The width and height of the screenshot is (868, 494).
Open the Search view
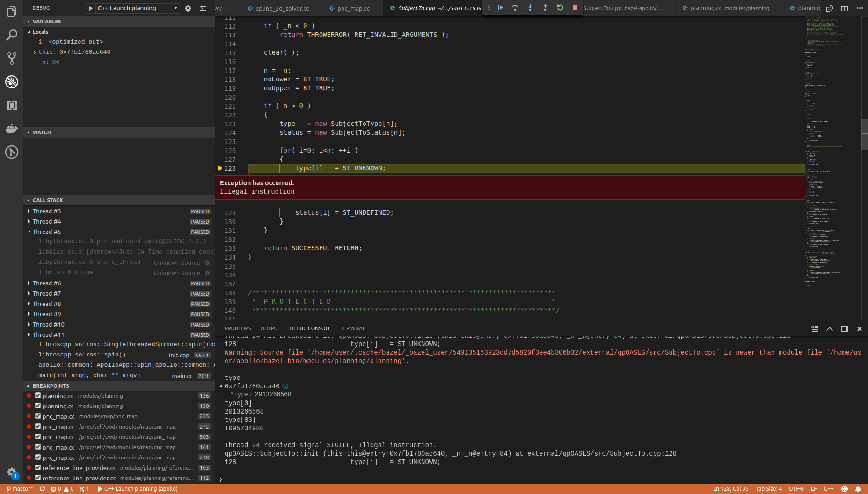pyautogui.click(x=12, y=35)
